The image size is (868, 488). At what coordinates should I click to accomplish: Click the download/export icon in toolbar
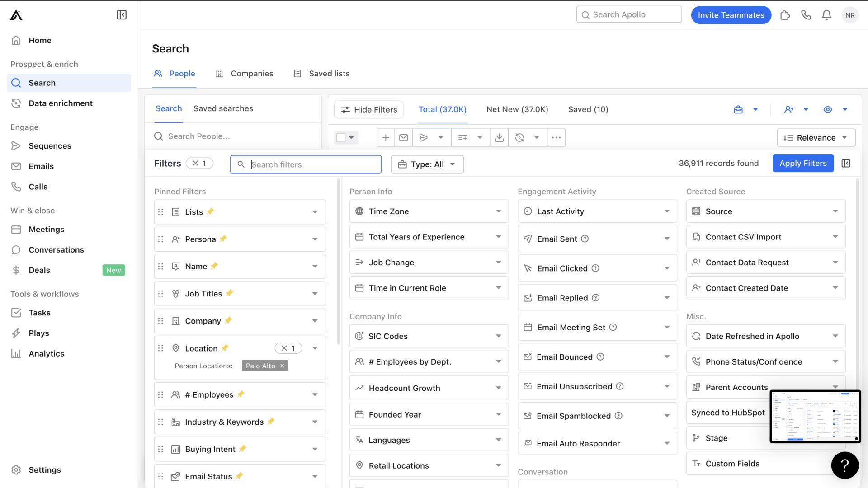tap(500, 137)
